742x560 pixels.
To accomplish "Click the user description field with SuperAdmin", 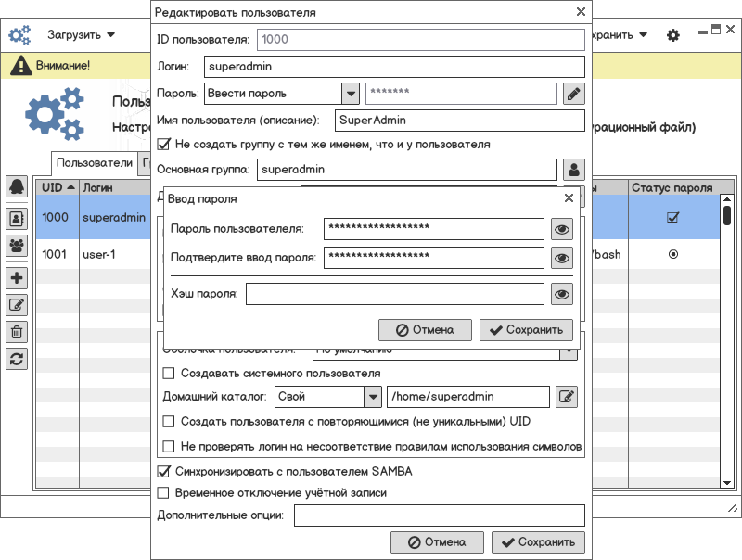I will [459, 121].
